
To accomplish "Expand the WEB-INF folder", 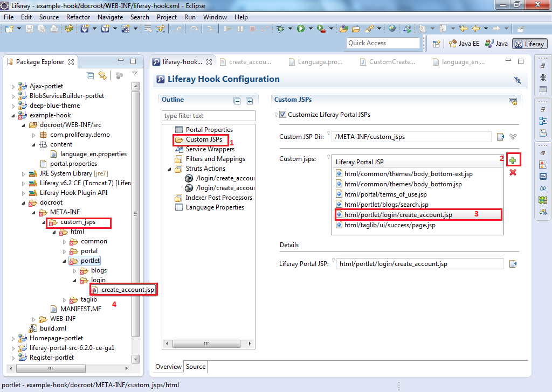I will (x=33, y=318).
